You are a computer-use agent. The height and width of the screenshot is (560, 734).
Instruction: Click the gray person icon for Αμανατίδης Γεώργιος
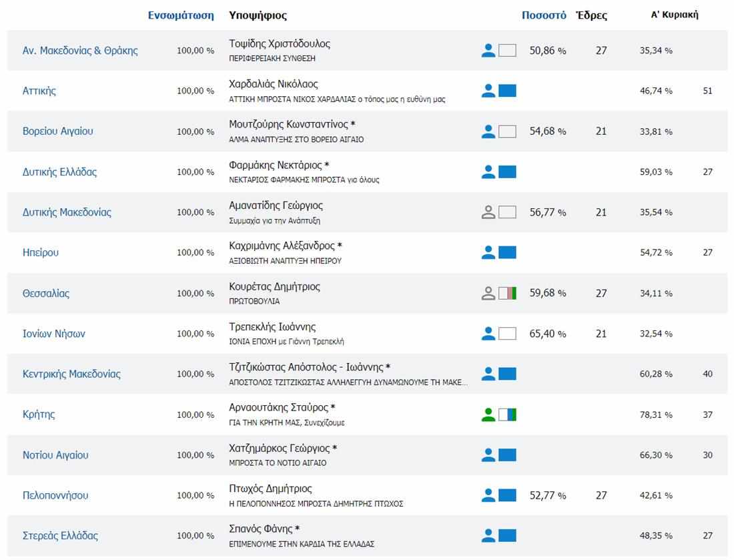(x=488, y=212)
